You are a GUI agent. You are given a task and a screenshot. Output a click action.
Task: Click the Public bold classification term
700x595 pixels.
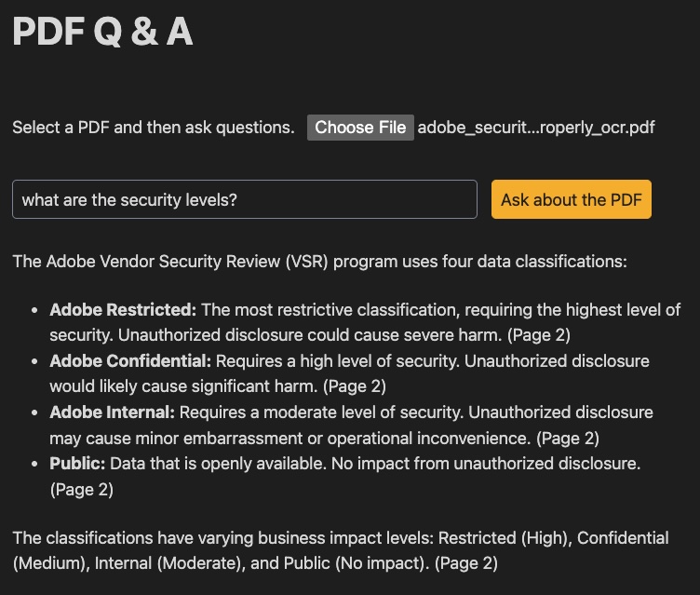click(79, 463)
